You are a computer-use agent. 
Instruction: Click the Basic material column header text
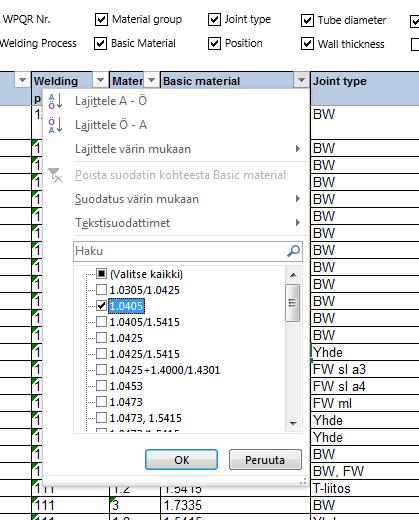click(x=201, y=81)
